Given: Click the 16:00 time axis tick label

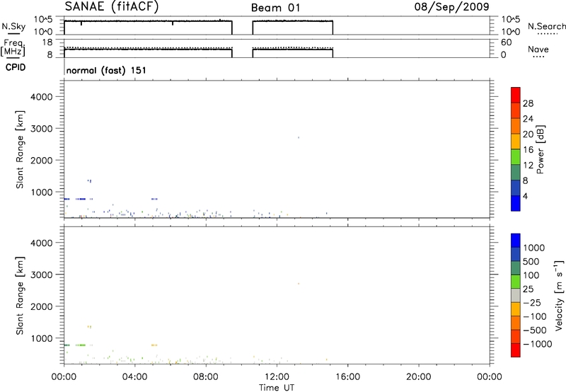Looking at the screenshot, I should 347,377.
